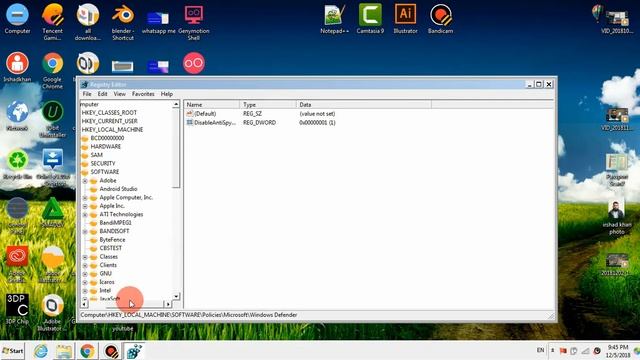The height and width of the screenshot is (360, 640).
Task: Click Bandicam icon in the taskbar
Action: pyautogui.click(x=111, y=351)
